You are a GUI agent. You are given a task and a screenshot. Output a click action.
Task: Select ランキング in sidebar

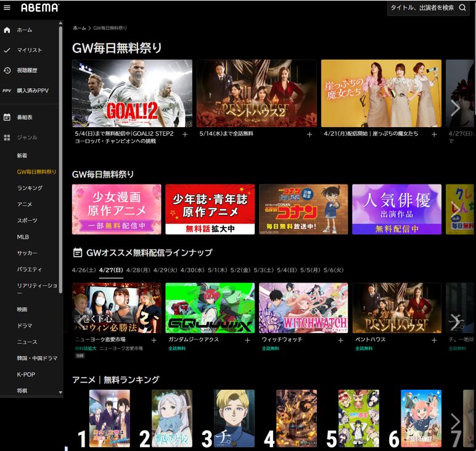[30, 188]
